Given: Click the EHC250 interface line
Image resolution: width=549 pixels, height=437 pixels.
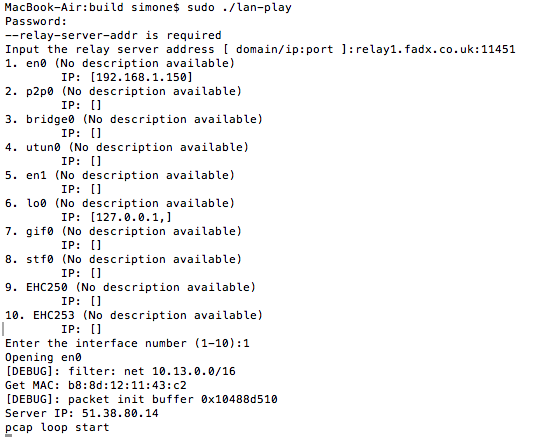Looking at the screenshot, I should (x=130, y=287).
